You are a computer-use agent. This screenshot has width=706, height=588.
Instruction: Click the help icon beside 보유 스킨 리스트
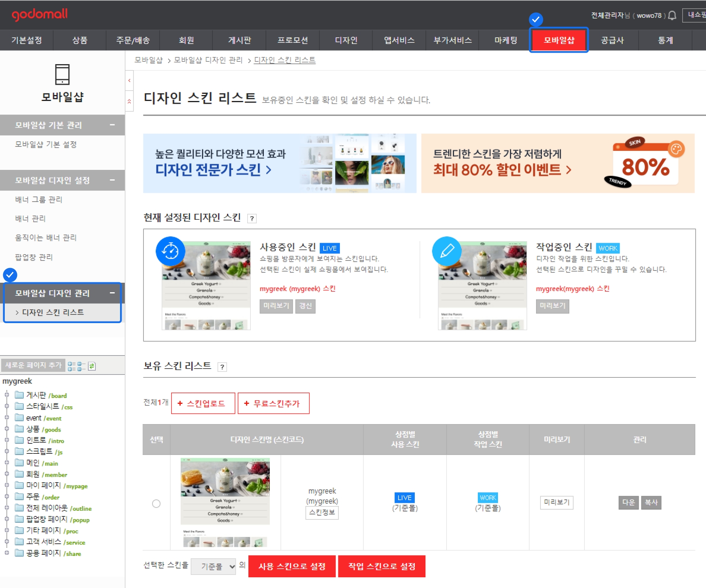click(222, 367)
